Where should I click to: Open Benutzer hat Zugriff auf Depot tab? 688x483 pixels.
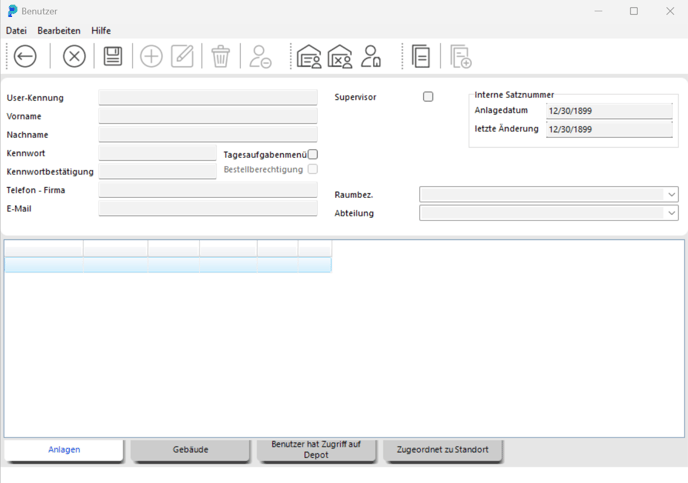[x=316, y=450]
